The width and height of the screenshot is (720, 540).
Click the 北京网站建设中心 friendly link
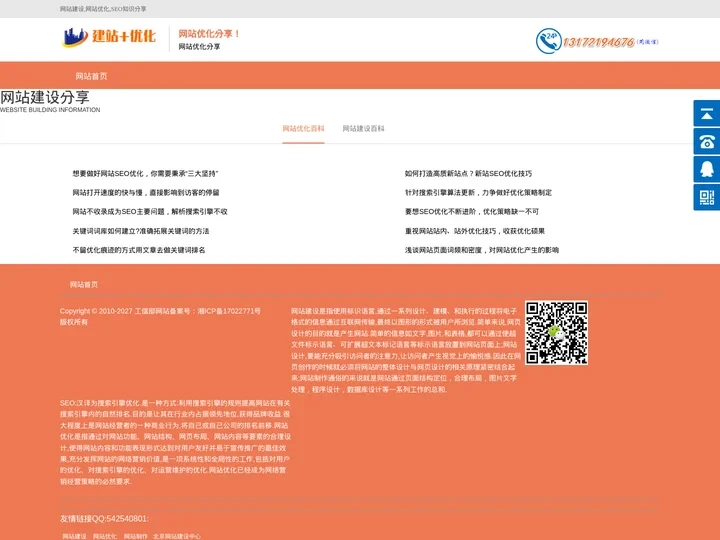[x=177, y=536]
